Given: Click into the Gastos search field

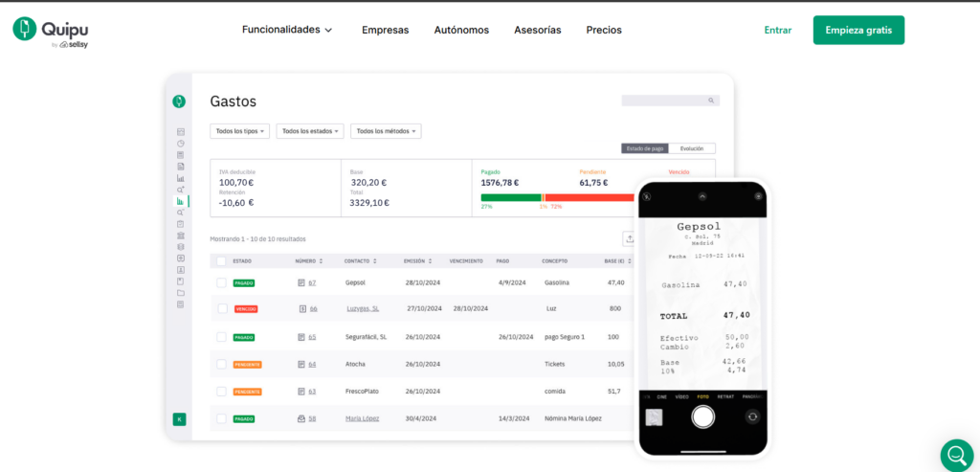Looking at the screenshot, I should pos(671,100).
